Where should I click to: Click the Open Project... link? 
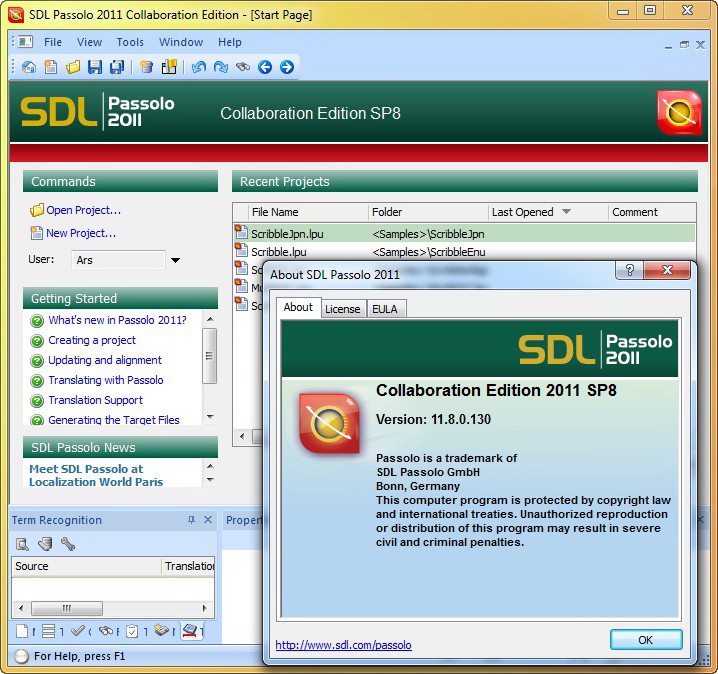(x=83, y=210)
